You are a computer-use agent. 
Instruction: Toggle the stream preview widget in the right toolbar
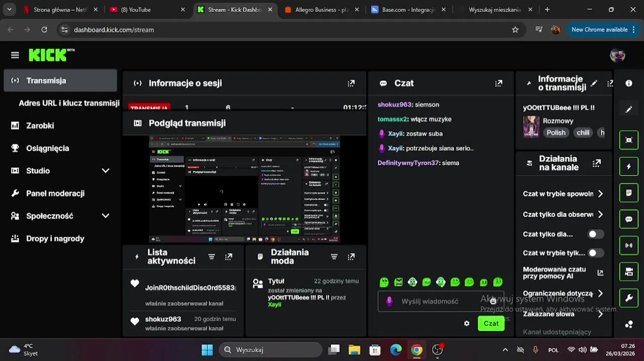tap(629, 140)
